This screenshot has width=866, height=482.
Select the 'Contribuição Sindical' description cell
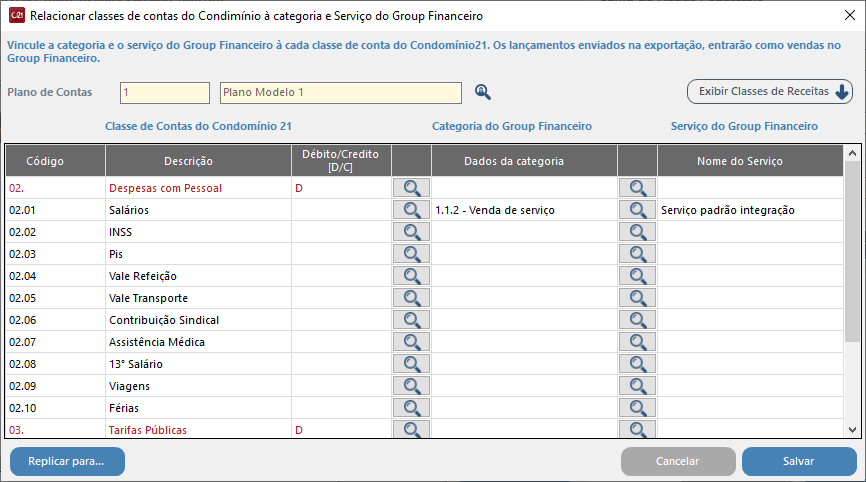tap(198, 320)
